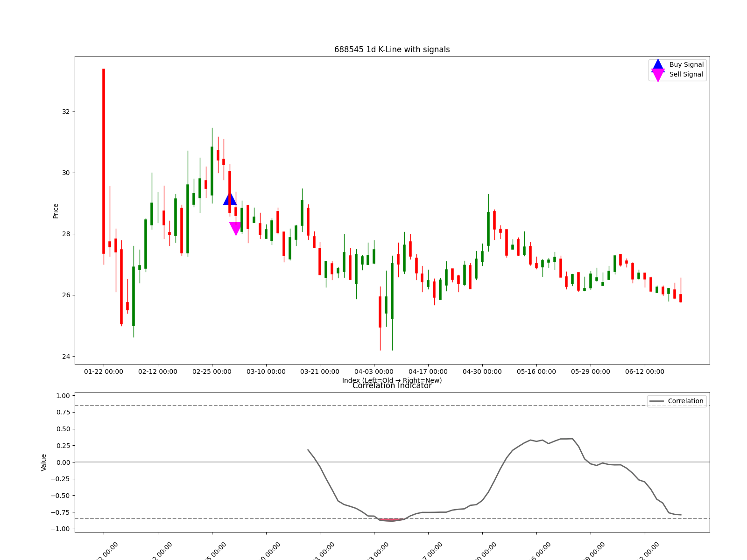
Task: Click the Index (Left=Old → Right=New) label
Action: tap(392, 380)
